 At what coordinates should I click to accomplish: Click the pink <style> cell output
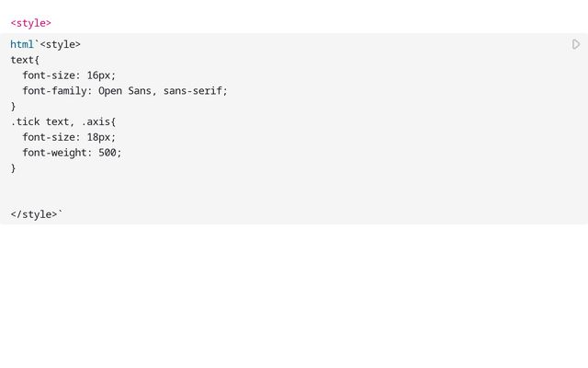pyautogui.click(x=30, y=23)
